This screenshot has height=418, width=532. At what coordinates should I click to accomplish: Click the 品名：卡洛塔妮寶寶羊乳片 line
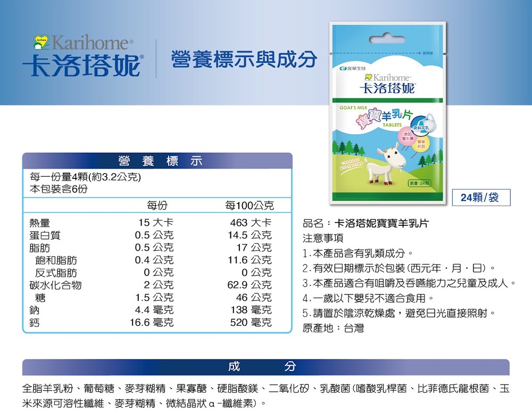(x=366, y=223)
